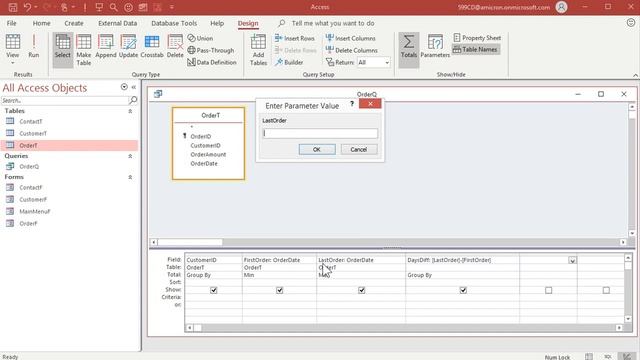Switch to the External Data tab

point(118,23)
